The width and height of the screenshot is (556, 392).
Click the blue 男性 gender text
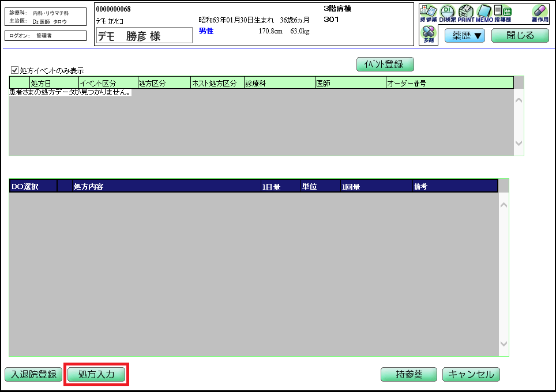click(x=207, y=31)
